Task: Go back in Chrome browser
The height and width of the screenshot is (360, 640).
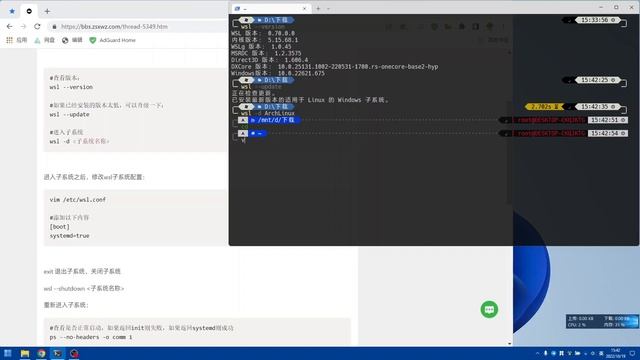Action: 9,26
